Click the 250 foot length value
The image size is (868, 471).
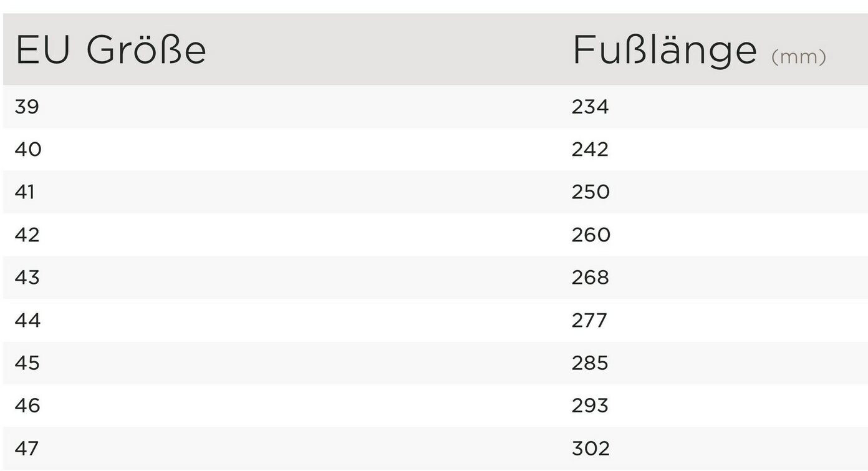[591, 192]
